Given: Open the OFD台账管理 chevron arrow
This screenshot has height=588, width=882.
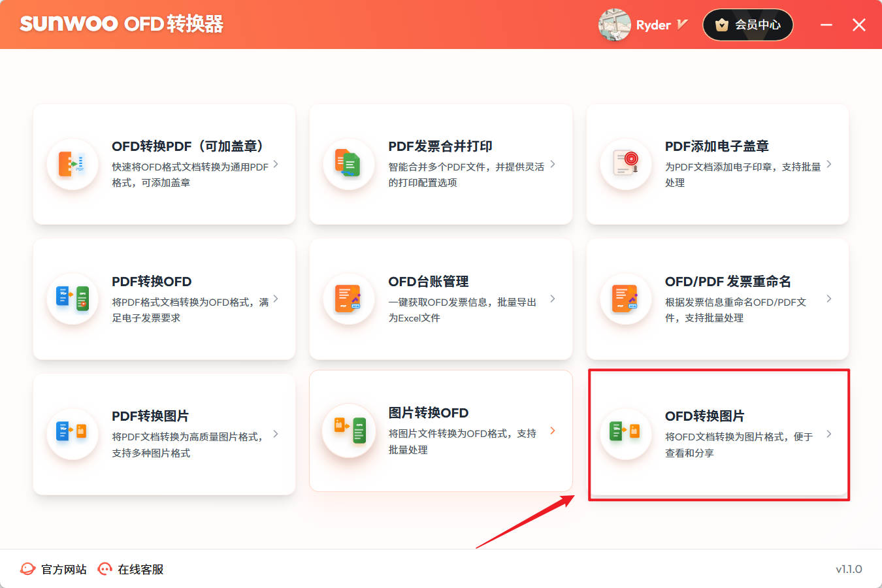Looking at the screenshot, I should (x=553, y=299).
